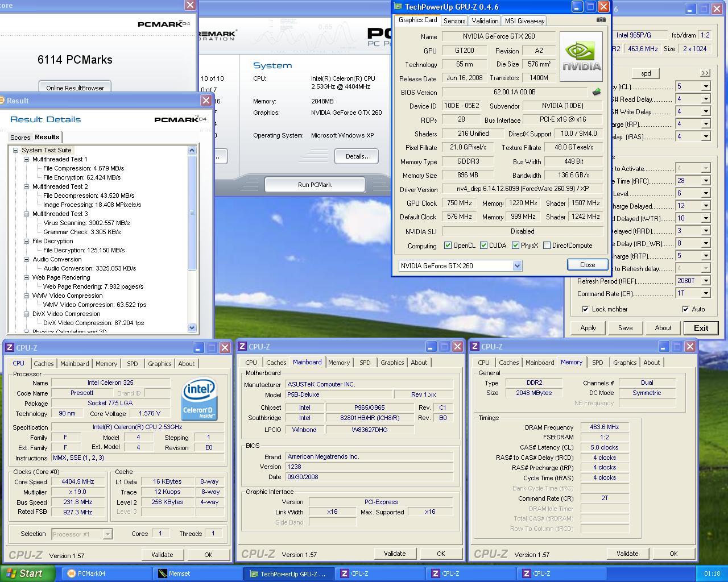This screenshot has width=728, height=582.
Task: Toggle the Auto checkbox in Memset
Action: pyautogui.click(x=685, y=309)
